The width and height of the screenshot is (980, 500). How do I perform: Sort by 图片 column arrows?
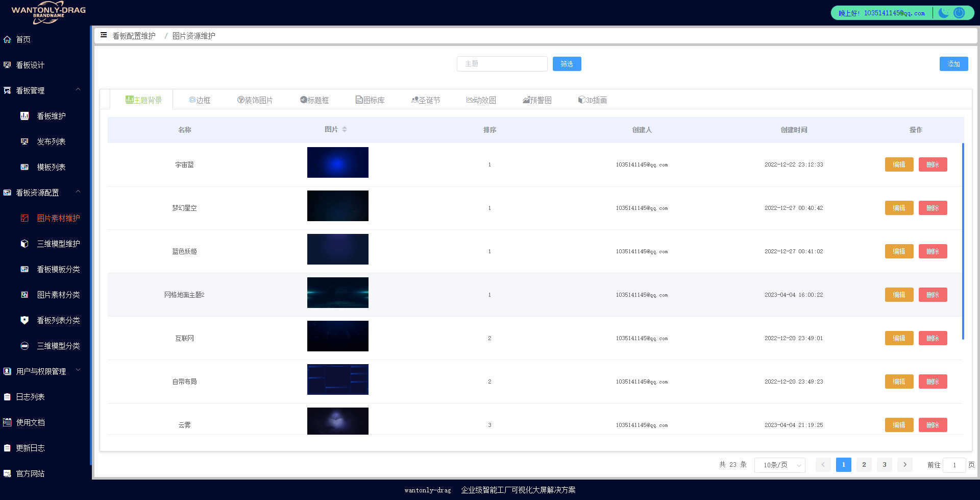(x=345, y=130)
